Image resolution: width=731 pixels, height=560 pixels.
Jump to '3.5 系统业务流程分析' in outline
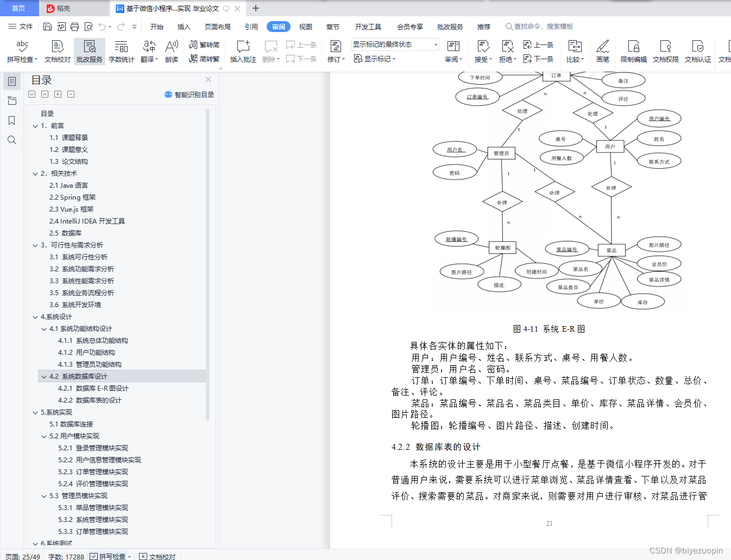coord(81,293)
